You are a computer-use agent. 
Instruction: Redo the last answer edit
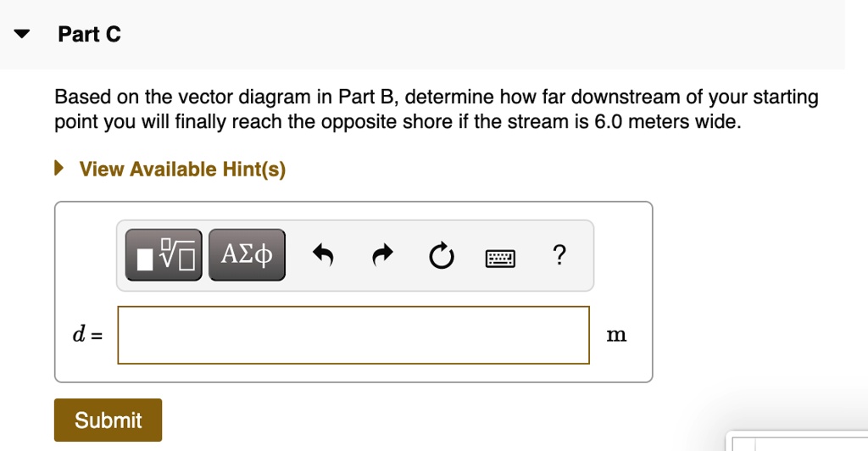point(382,254)
